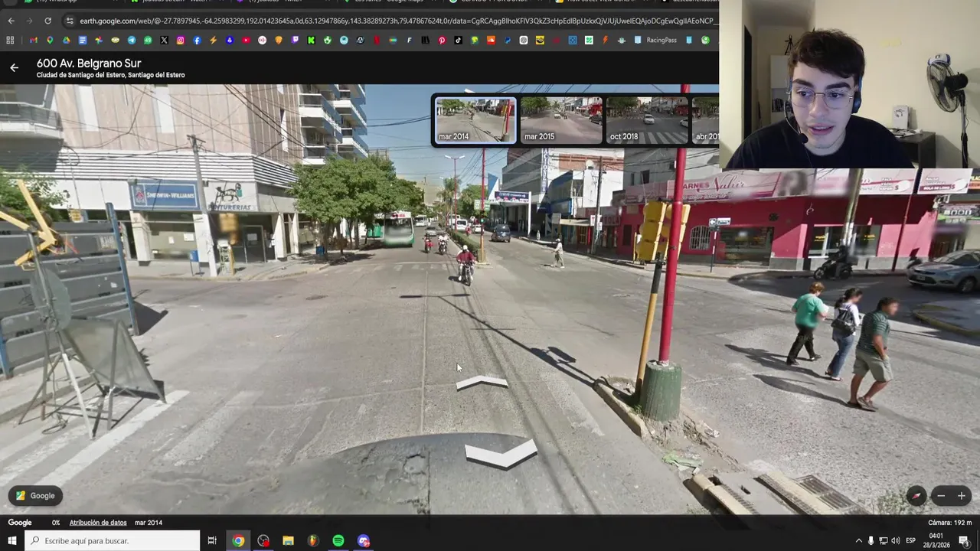The height and width of the screenshot is (551, 980).
Task: Move backward using the lower road chevron
Action: [x=501, y=453]
